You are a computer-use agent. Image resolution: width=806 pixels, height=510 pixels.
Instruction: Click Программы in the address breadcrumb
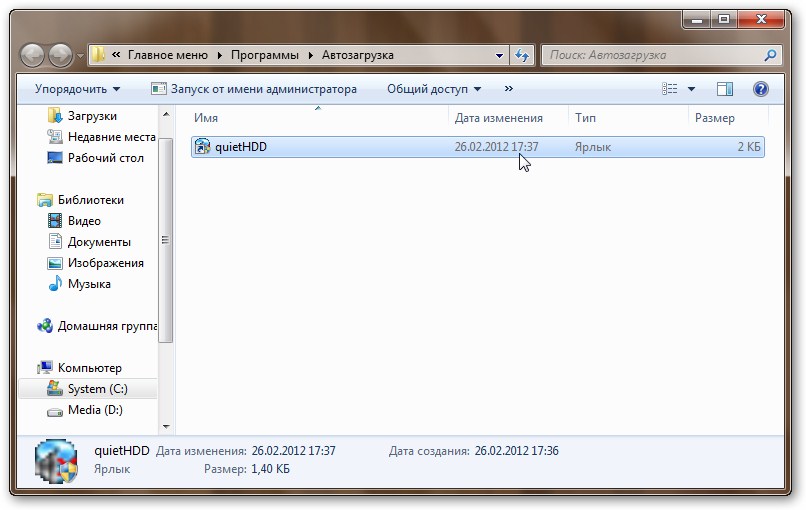click(265, 55)
